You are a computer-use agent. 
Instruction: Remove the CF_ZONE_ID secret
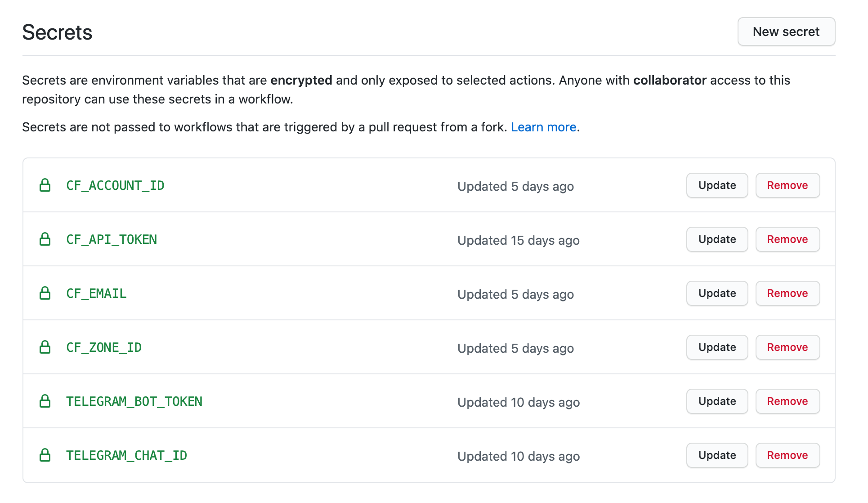tap(787, 347)
